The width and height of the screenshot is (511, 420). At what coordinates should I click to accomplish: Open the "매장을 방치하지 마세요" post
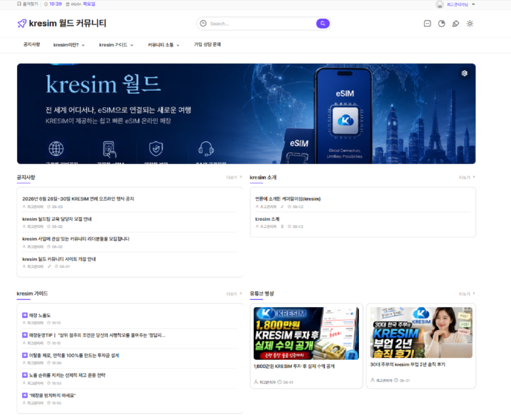pyautogui.click(x=52, y=395)
